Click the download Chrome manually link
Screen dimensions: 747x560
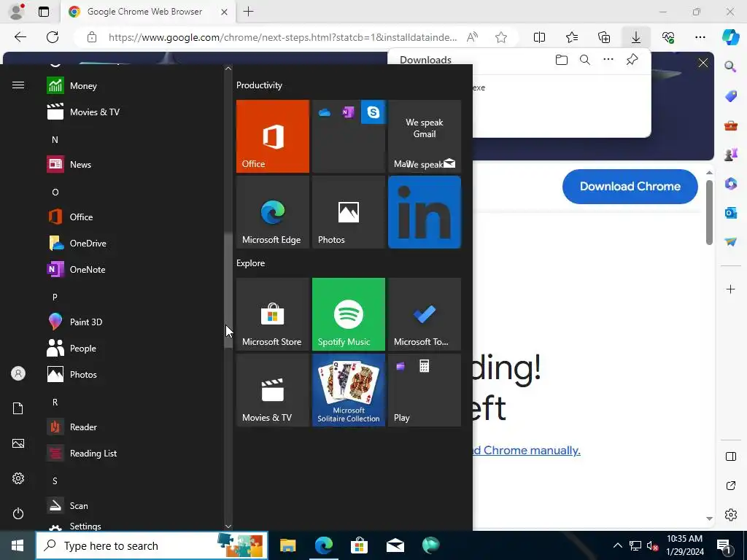526,450
